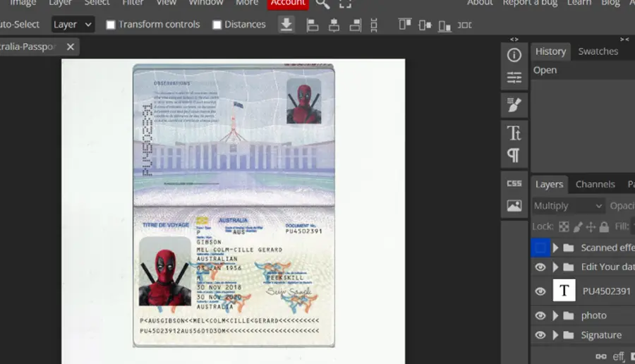This screenshot has height=364, width=635.
Task: Select the align left edges icon
Action: [313, 25]
